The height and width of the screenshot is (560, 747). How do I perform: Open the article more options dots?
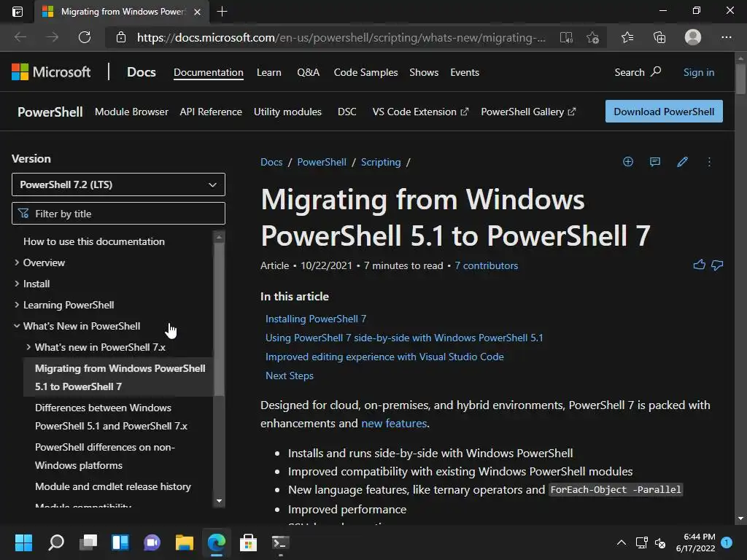pos(709,162)
